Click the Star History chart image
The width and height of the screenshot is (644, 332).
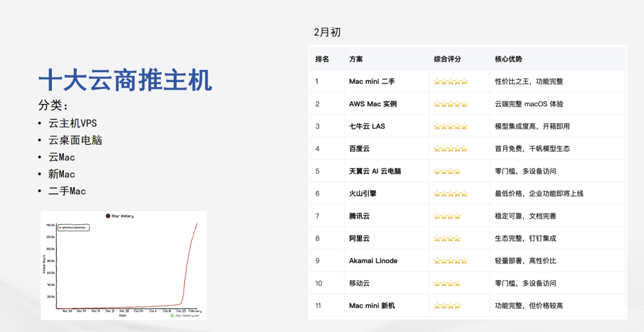123,265
